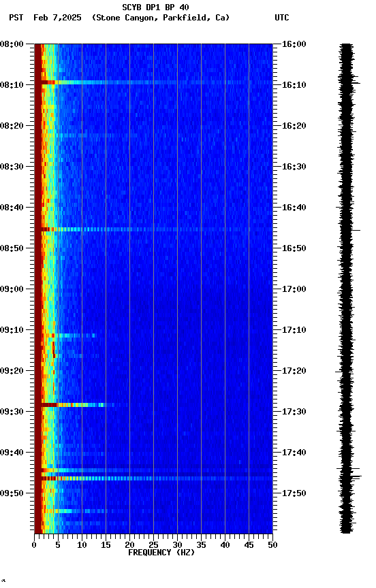Select the 08:10 PST time tick label

12,85
